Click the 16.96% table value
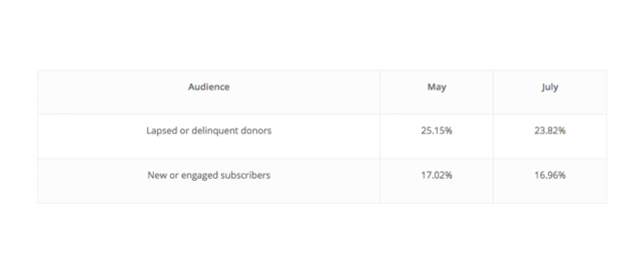This screenshot has width=644, height=272. point(550,175)
